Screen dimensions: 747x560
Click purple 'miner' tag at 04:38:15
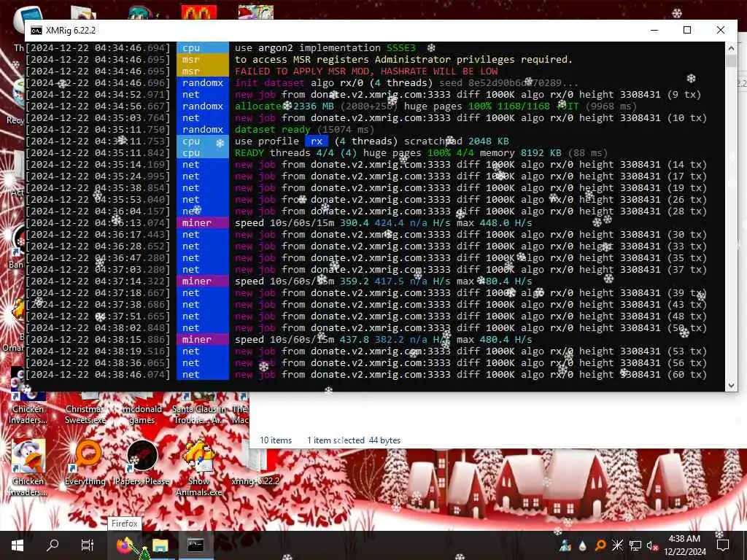[x=203, y=340]
